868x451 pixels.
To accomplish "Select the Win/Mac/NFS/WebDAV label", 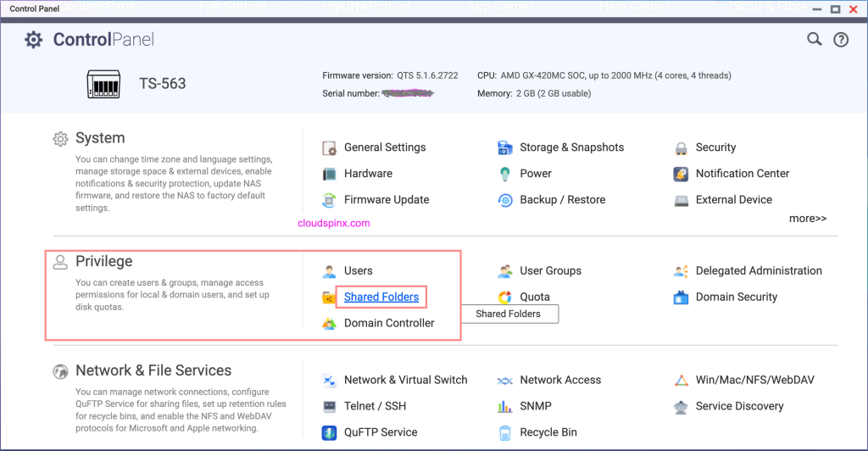I will pos(755,380).
